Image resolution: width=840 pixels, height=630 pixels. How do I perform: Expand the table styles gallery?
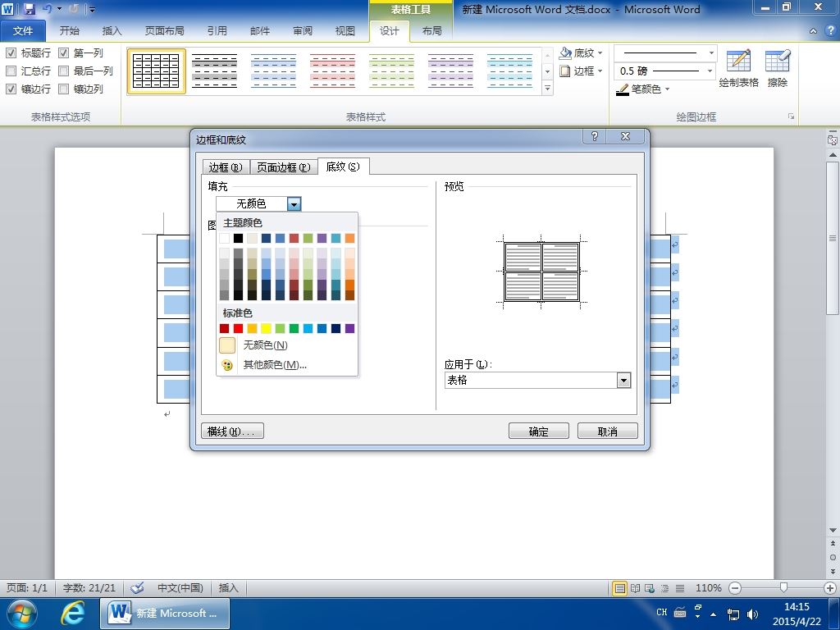point(547,89)
